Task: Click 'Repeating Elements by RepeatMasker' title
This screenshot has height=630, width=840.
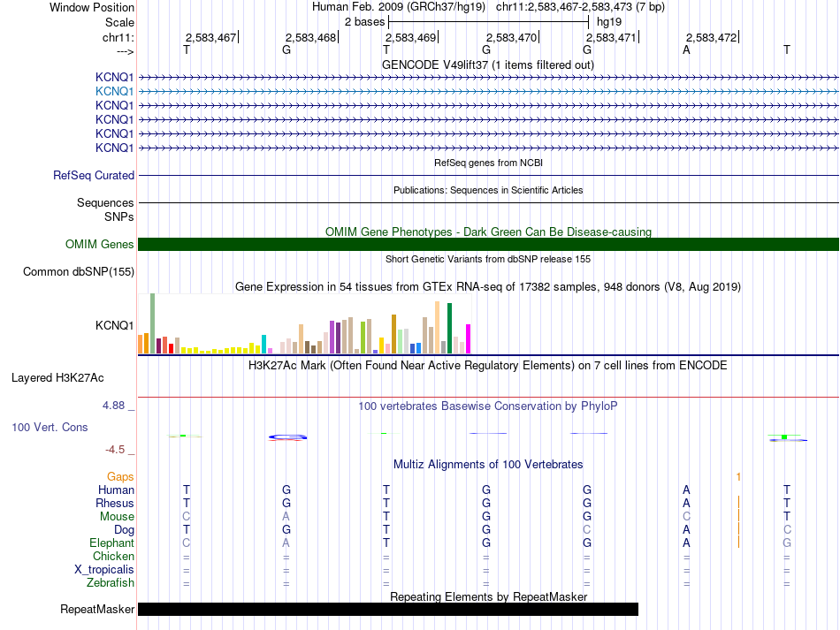Action: tap(488, 596)
